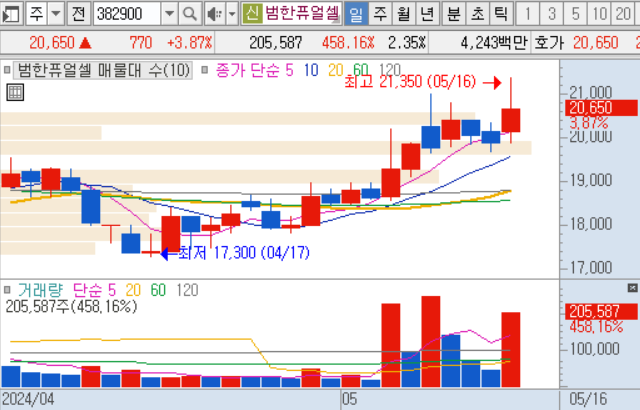Image resolution: width=640 pixels, height=410 pixels.
Task: Open the data grid icon under chart title
Action: tap(16, 92)
